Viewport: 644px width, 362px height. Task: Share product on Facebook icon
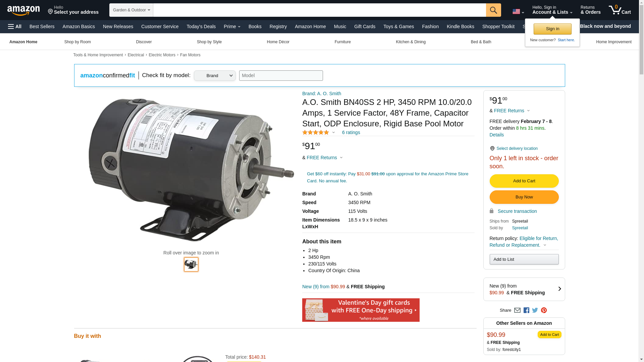coord(526,310)
